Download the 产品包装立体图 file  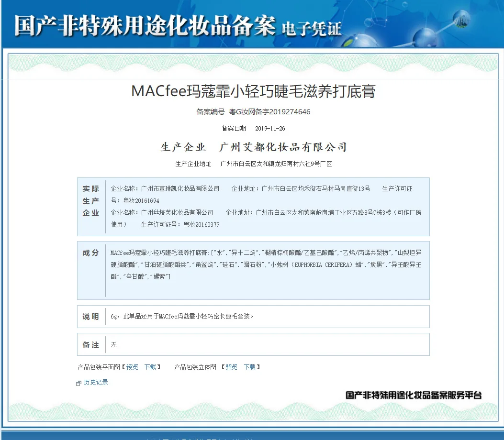tap(250, 367)
